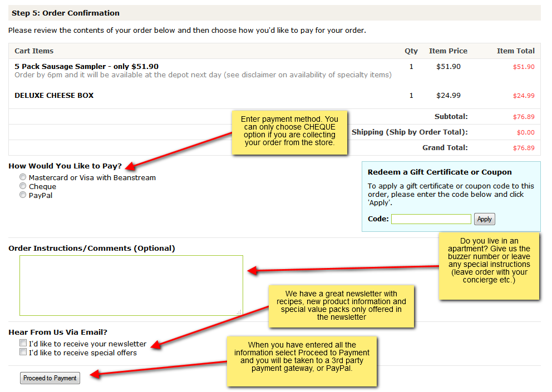Click the gift certificate Code input field
The height and width of the screenshot is (392, 552).
[x=431, y=219]
